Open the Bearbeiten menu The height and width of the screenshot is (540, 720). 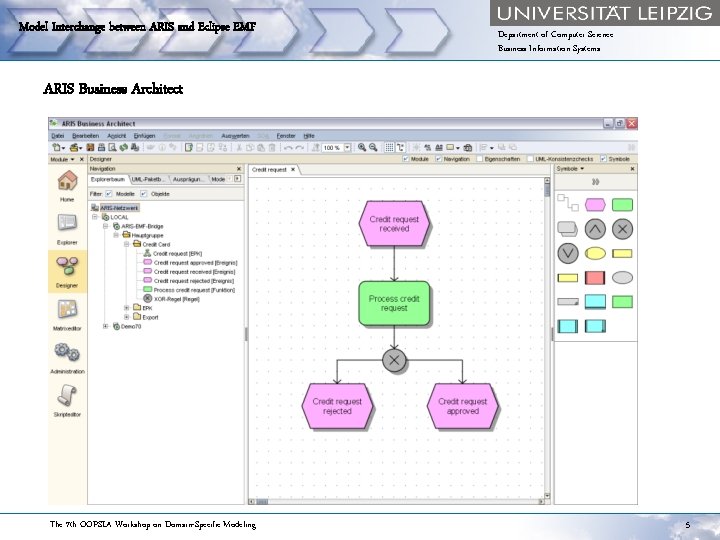(x=85, y=136)
